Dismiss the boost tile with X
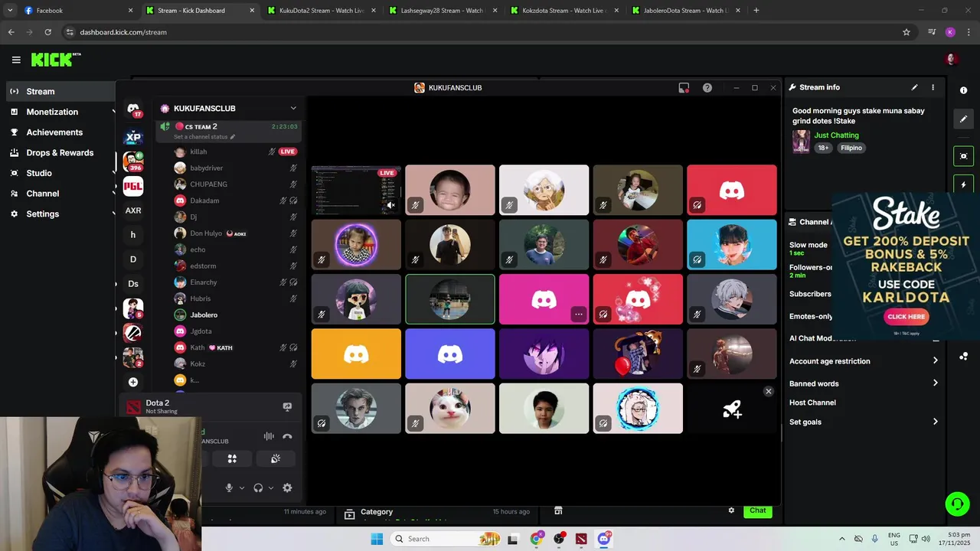The image size is (980, 551). click(769, 392)
